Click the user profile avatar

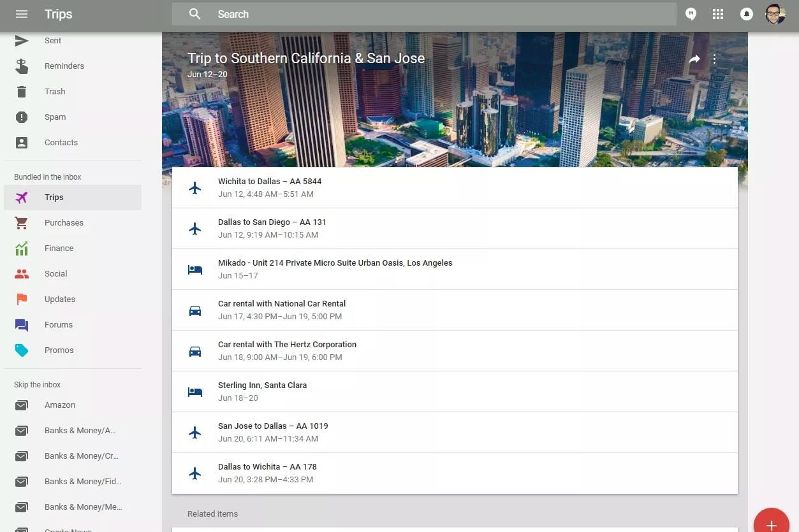775,14
